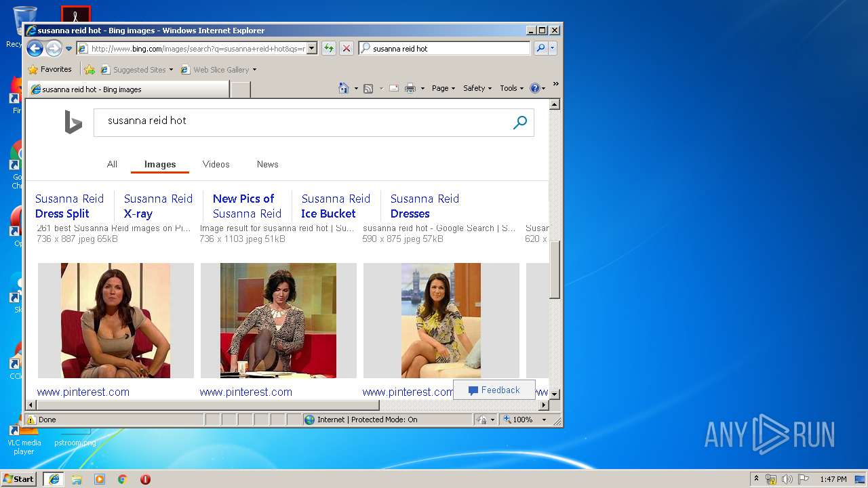
Task: Open search provider options dropdown
Action: click(x=553, y=48)
